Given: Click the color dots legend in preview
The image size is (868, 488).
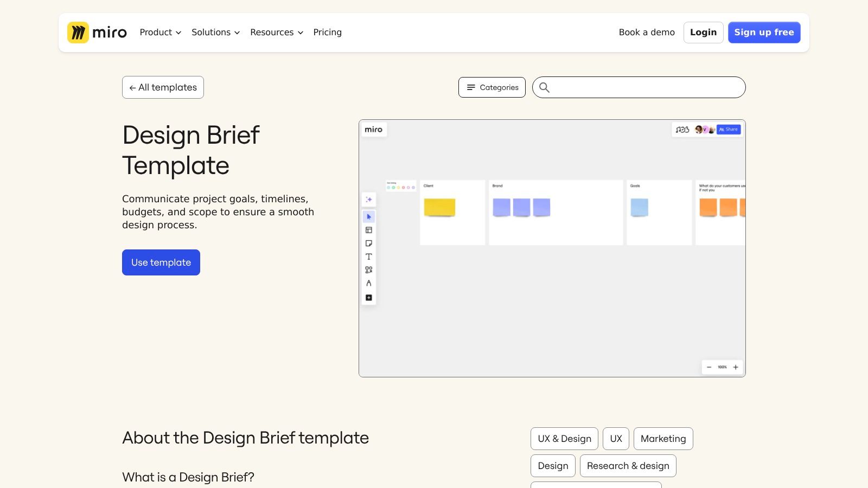Looking at the screenshot, I should coord(401,187).
